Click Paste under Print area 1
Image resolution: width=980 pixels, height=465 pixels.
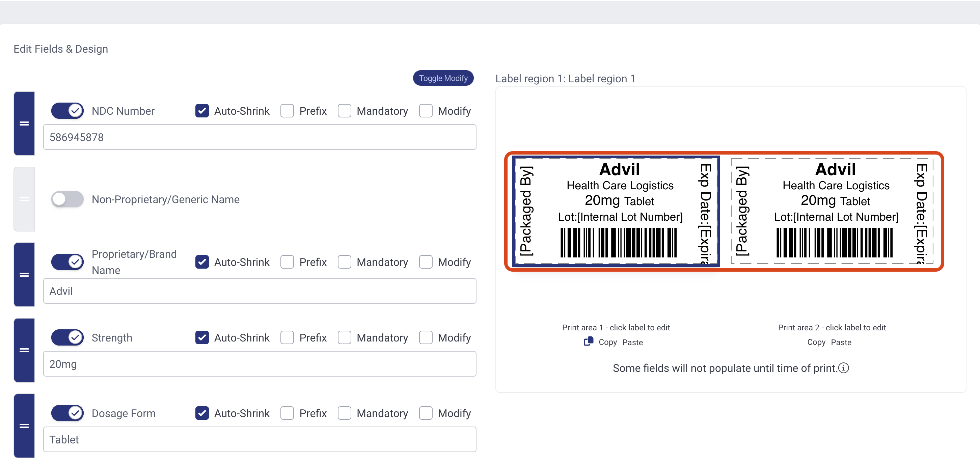633,342
